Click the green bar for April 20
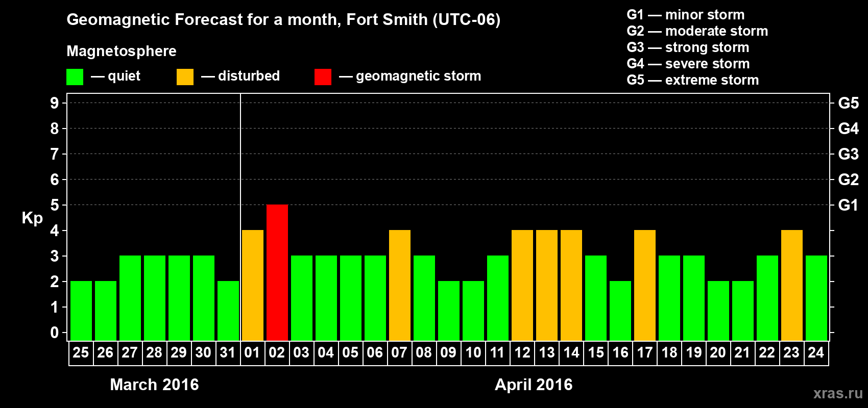Viewport: 868px width, 408px height. click(718, 311)
